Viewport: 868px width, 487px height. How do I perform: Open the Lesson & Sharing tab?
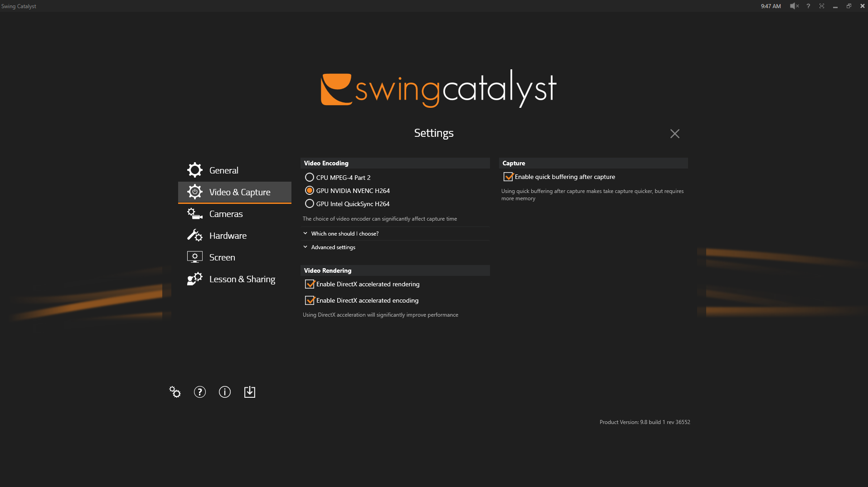(242, 279)
